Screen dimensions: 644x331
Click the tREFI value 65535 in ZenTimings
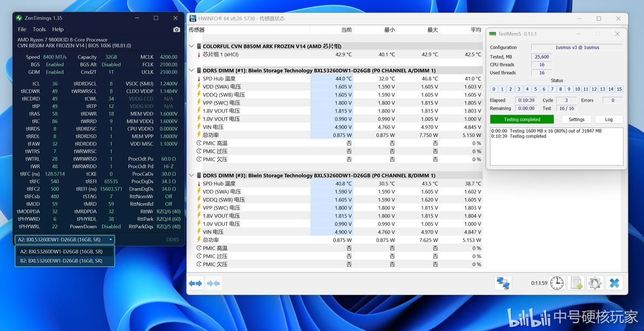point(111,181)
